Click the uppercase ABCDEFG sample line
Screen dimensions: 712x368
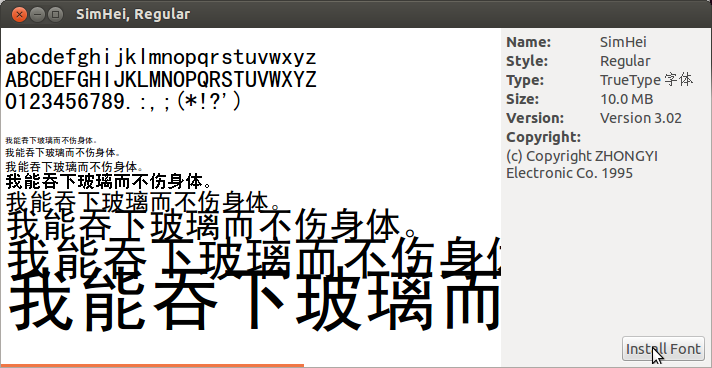pyautogui.click(x=160, y=80)
